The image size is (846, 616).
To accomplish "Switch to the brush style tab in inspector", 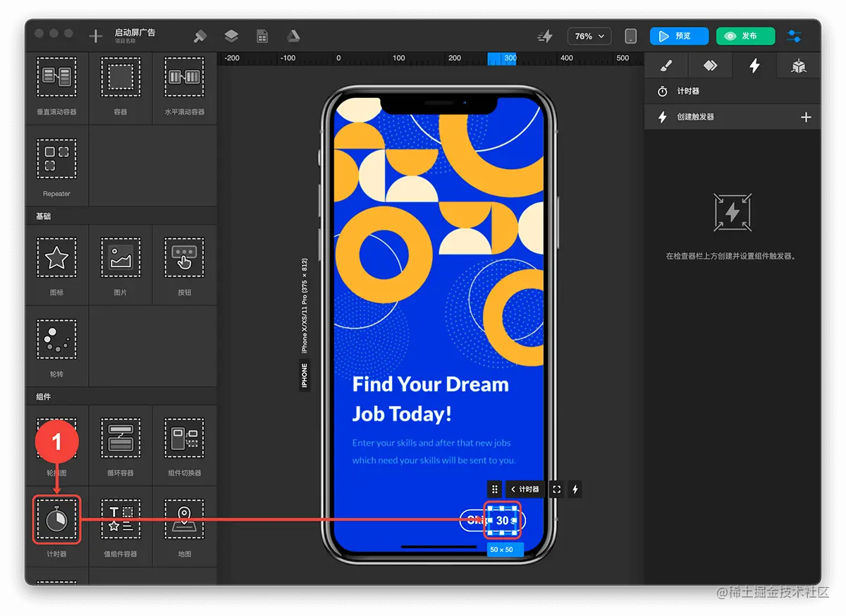I will pos(666,66).
